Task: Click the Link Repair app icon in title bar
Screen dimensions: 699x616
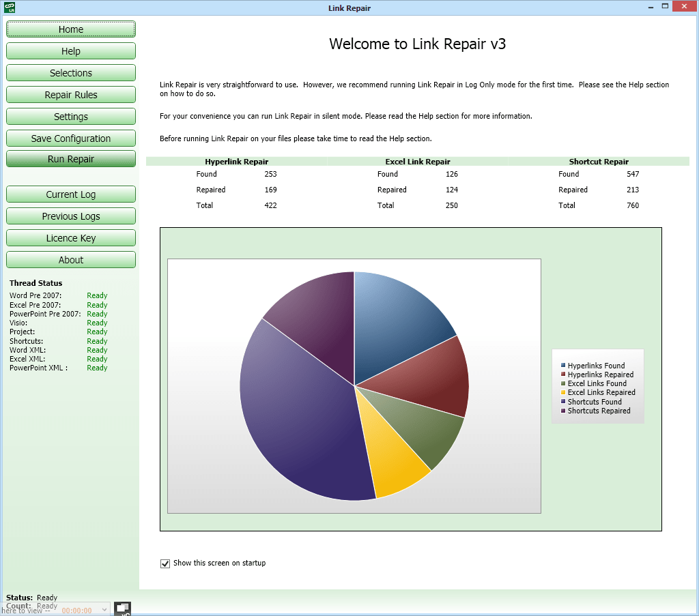Action: (10, 8)
